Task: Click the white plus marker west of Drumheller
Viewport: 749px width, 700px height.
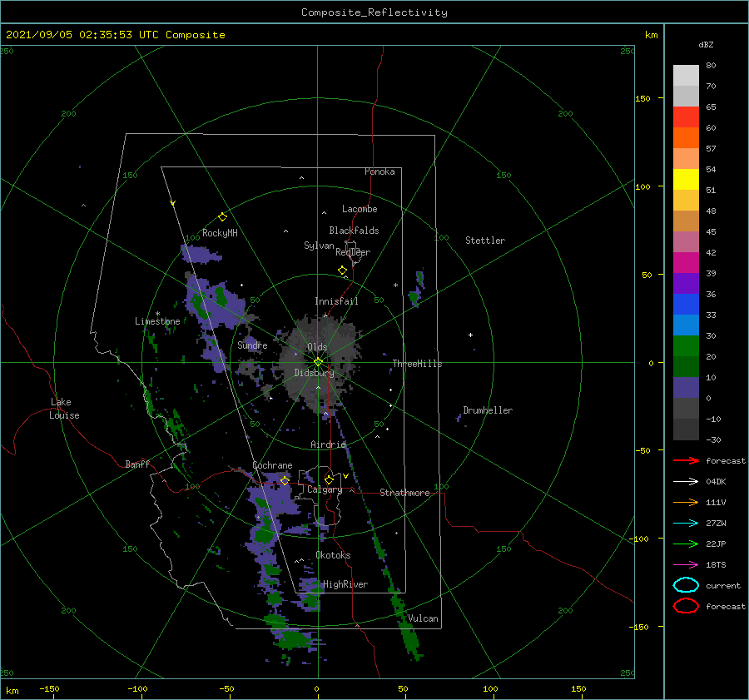Action: [x=470, y=335]
